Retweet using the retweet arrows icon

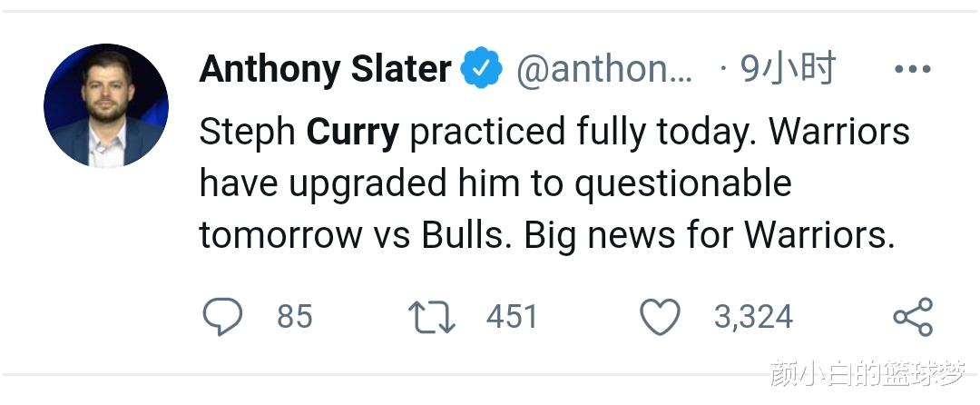432,317
